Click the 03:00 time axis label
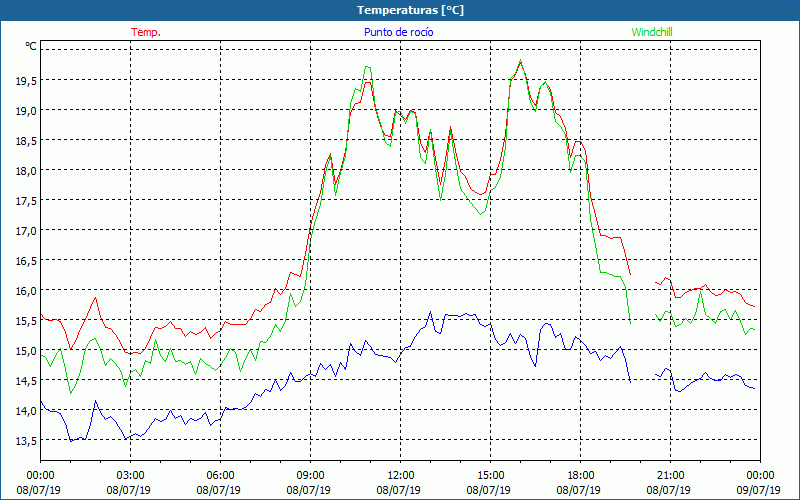 (x=131, y=476)
